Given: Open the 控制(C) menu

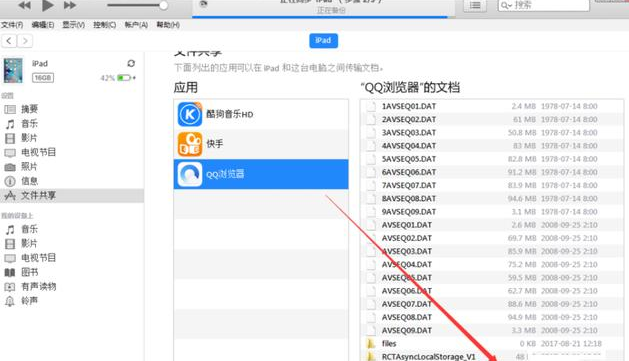Looking at the screenshot, I should [104, 25].
